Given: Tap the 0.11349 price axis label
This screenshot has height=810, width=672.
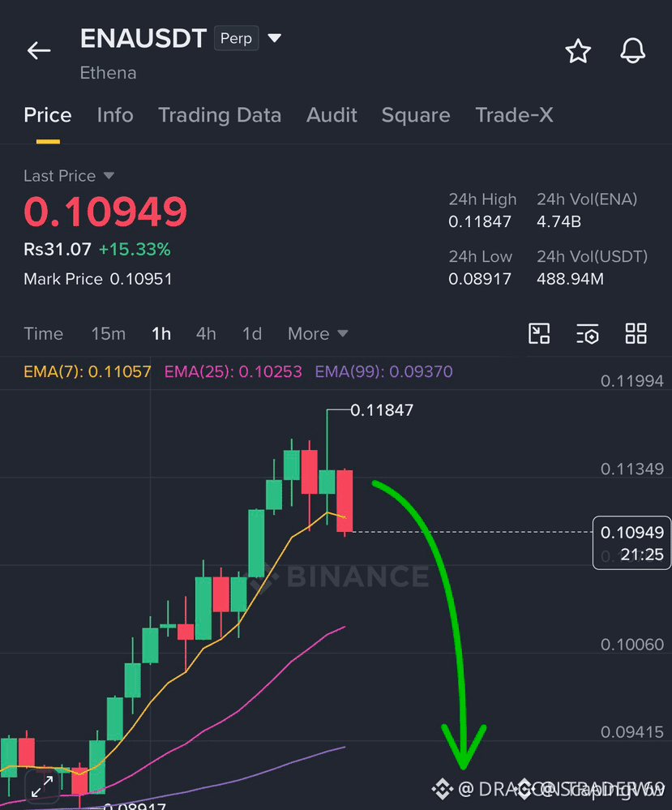Looking at the screenshot, I should coord(631,469).
